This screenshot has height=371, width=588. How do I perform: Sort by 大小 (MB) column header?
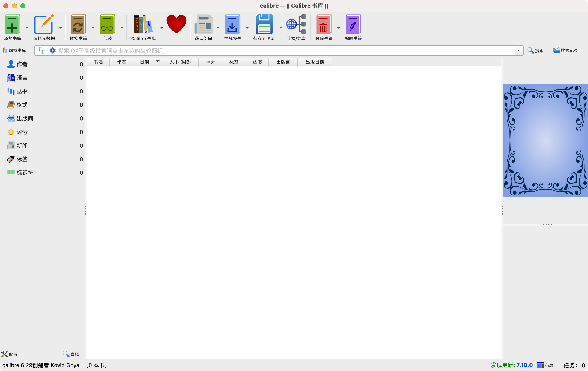coord(180,62)
